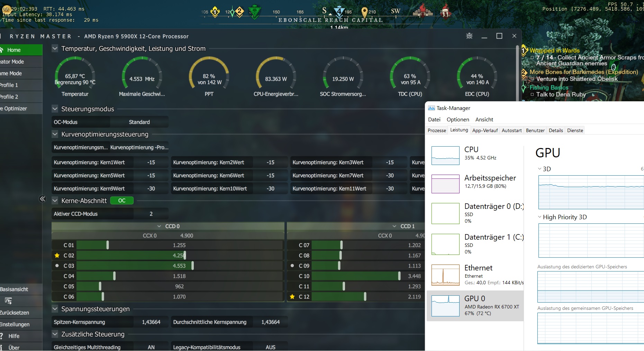644x351 pixels.
Task: Open Ansicht menu in Task-Manager
Action: 484,119
